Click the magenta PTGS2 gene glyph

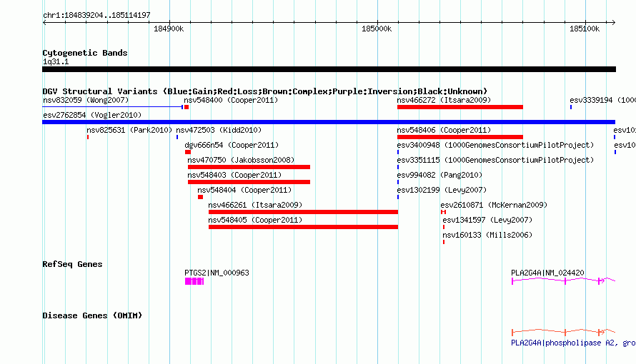click(194, 281)
